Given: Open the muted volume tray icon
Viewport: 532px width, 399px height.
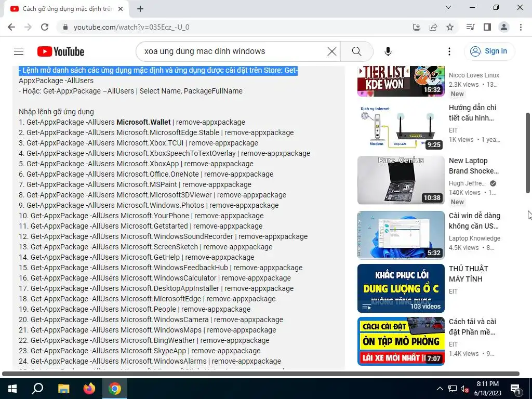Looking at the screenshot, I should pyautogui.click(x=464, y=389).
